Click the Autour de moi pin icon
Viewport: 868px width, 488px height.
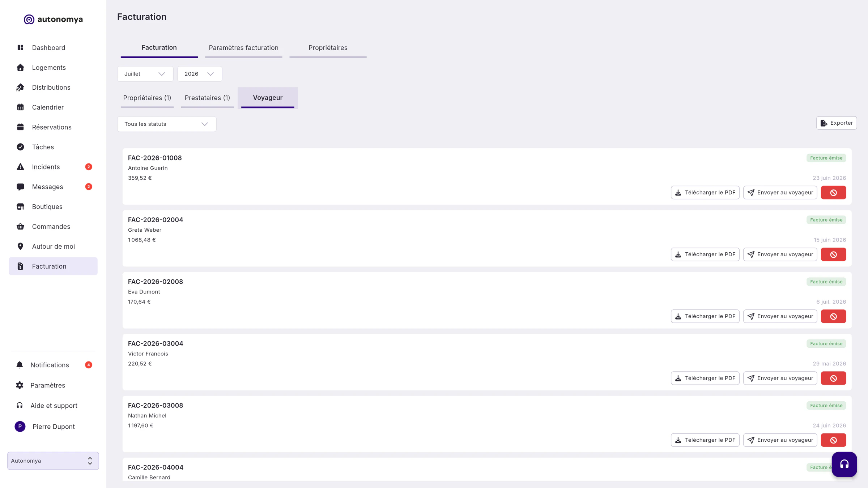(20, 247)
